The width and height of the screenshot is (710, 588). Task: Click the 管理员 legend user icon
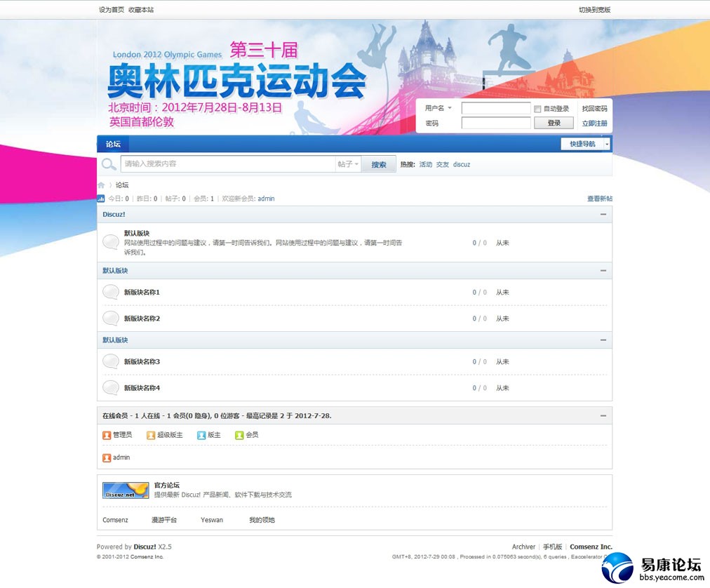tap(107, 435)
